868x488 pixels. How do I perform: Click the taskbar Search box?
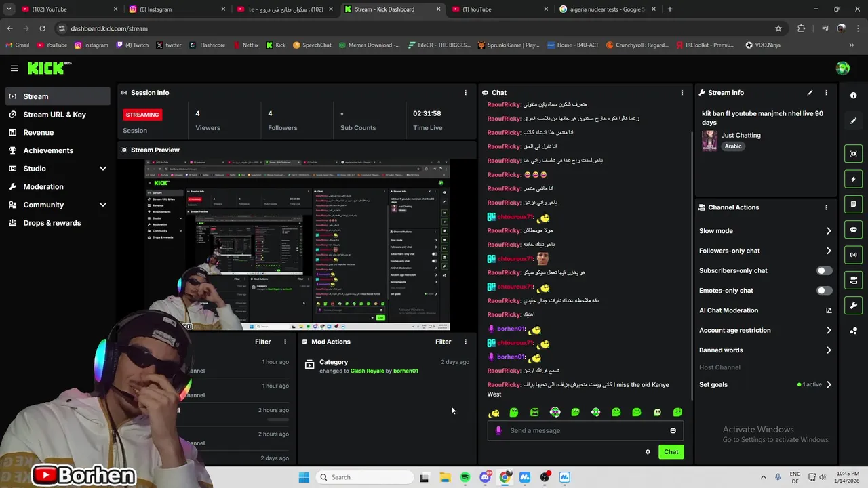tap(364, 477)
